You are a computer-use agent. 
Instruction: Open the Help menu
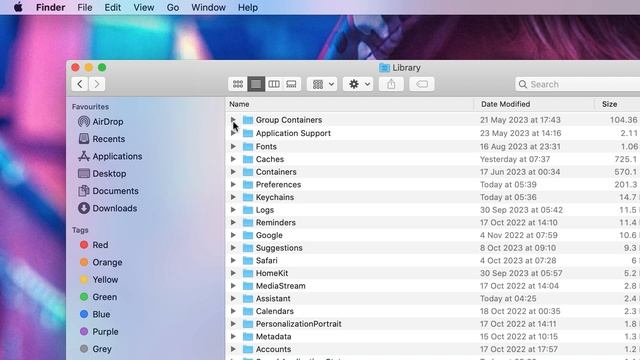(248, 7)
